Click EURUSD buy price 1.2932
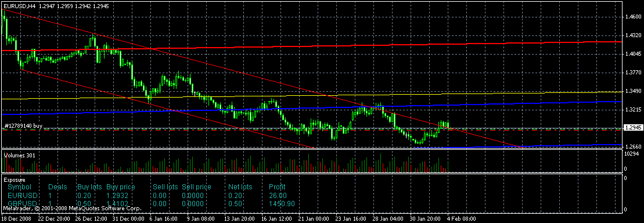This screenshot has height=223, width=644. pos(117,196)
